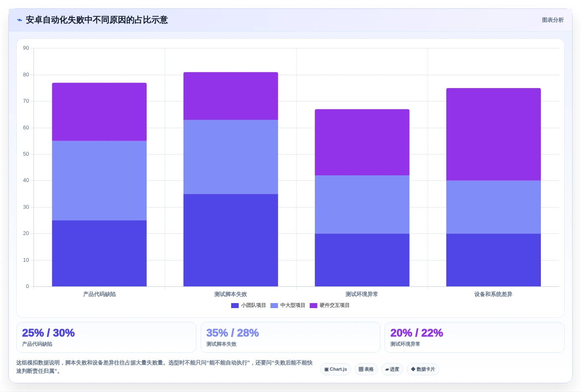Image resolution: width=581 pixels, height=392 pixels.
Task: Toggle the 中大型项目 legend swatch
Action: [x=274, y=306]
